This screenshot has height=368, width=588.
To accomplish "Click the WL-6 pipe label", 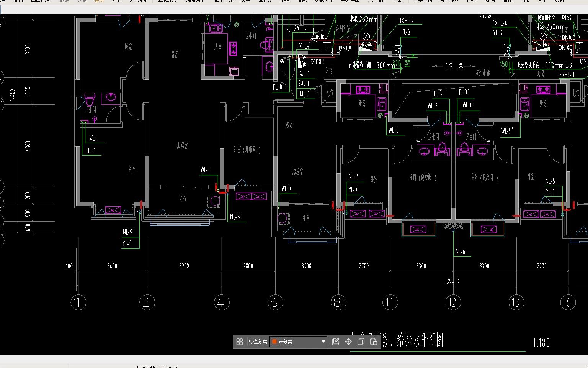I will (433, 106).
